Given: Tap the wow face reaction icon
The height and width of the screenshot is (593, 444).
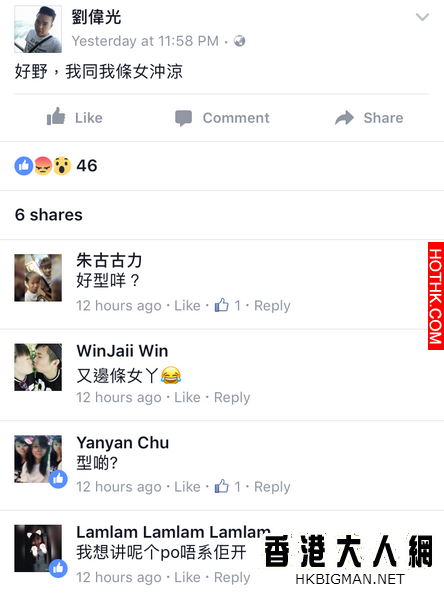Looking at the screenshot, I should (62, 166).
